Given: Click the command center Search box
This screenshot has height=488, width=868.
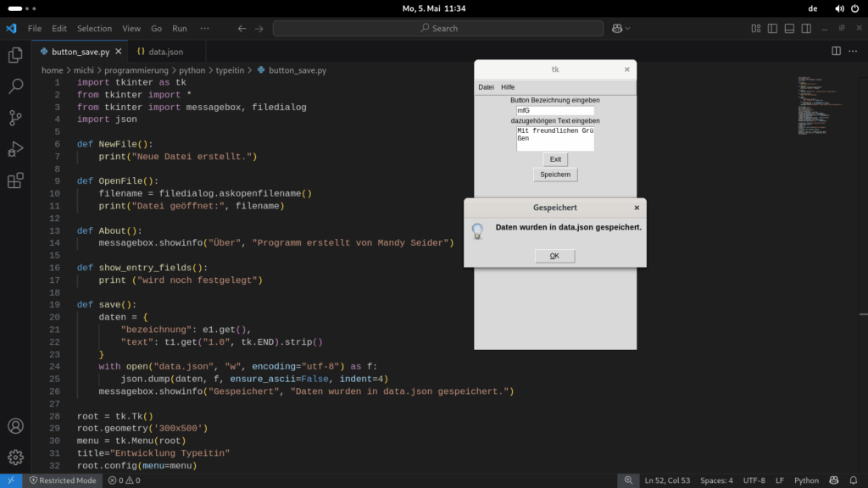Looking at the screenshot, I should point(438,28).
